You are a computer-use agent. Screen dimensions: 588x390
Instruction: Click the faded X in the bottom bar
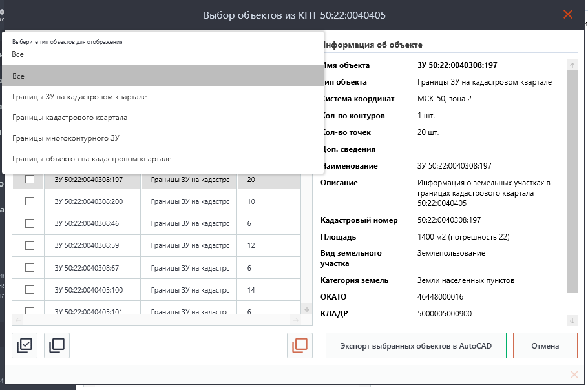574,375
